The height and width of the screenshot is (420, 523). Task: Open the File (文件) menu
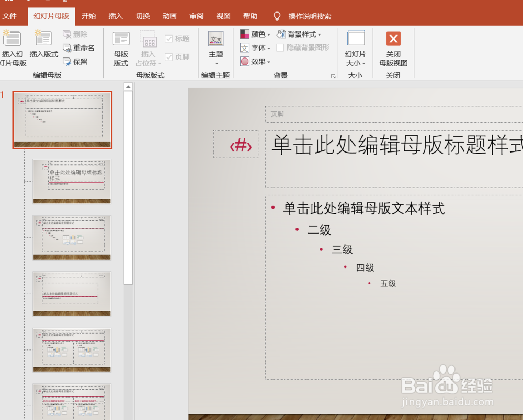tap(9, 16)
